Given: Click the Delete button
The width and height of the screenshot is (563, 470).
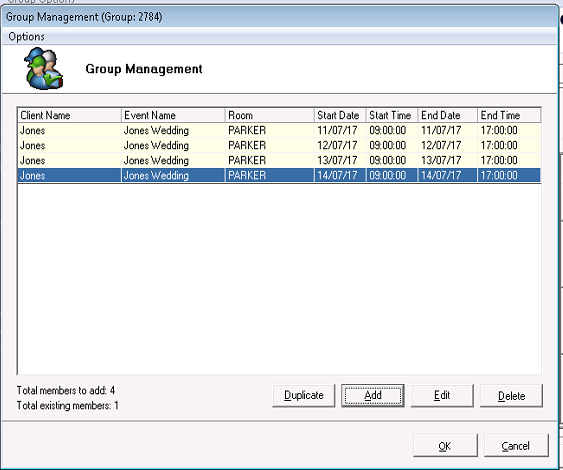Looking at the screenshot, I should pos(511,395).
